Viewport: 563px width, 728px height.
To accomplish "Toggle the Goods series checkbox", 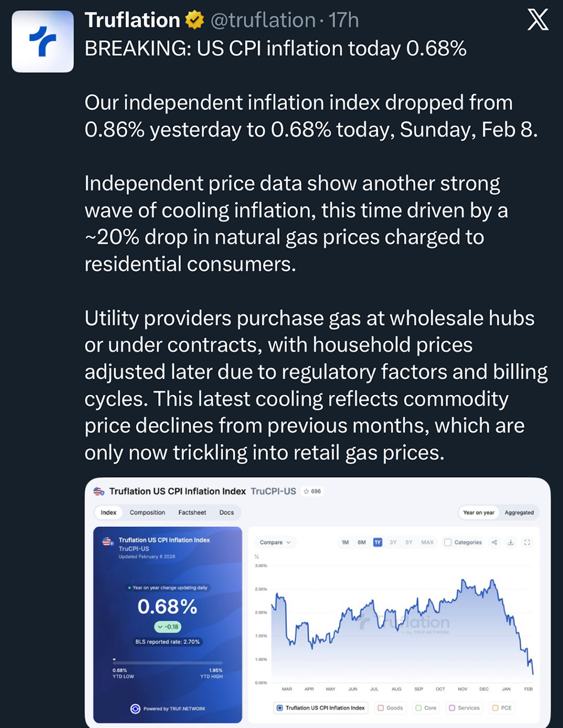I will point(380,708).
